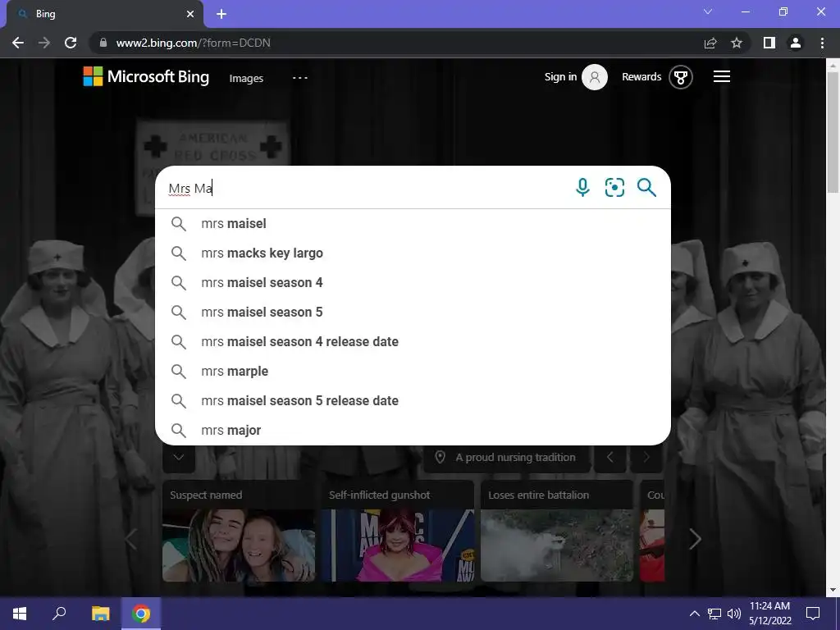
Task: Open Windows Start menu
Action: [20, 613]
